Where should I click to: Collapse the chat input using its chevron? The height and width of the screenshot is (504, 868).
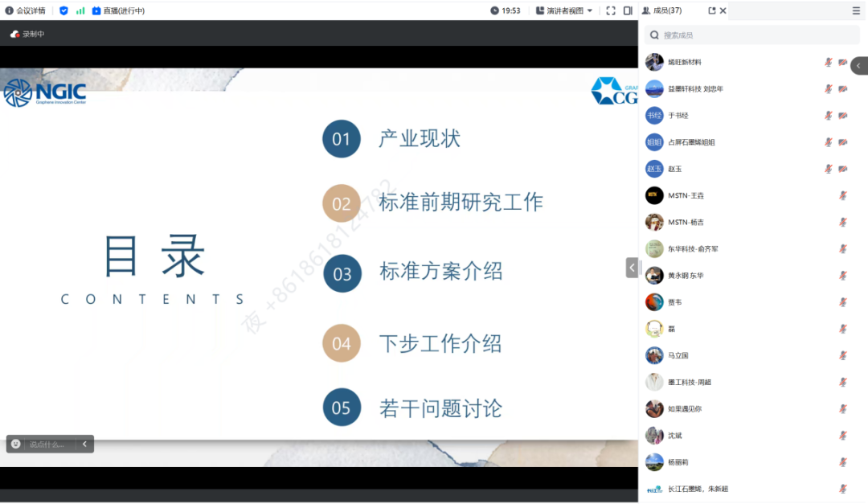coord(85,443)
